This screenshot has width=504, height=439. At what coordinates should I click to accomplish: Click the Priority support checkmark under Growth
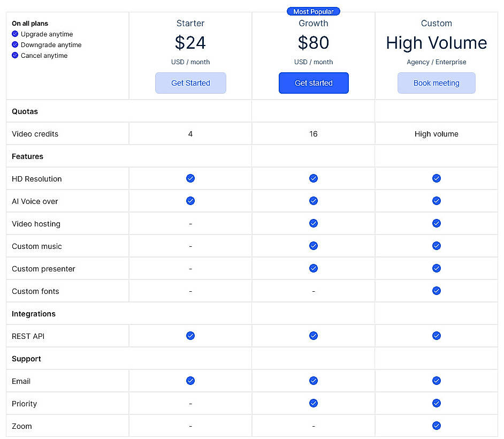pyautogui.click(x=314, y=403)
